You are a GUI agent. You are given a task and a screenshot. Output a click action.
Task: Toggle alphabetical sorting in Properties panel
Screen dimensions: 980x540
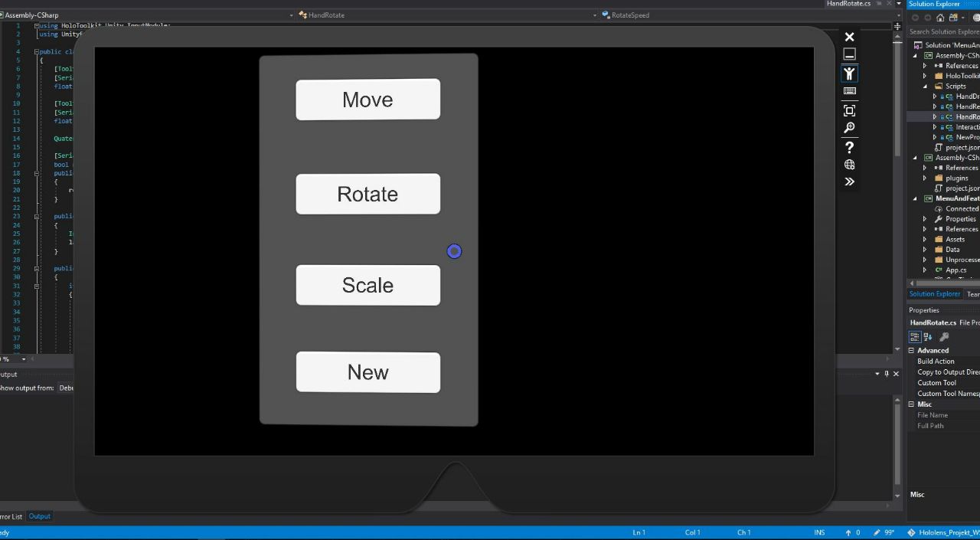926,336
